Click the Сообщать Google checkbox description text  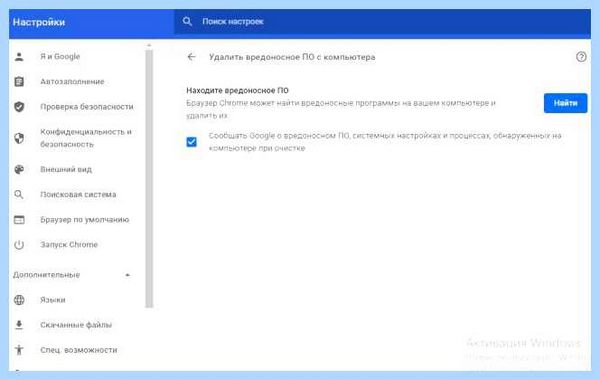[385, 142]
